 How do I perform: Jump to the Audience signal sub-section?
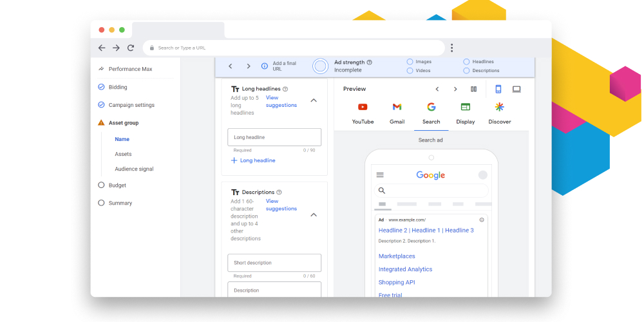coord(134,169)
